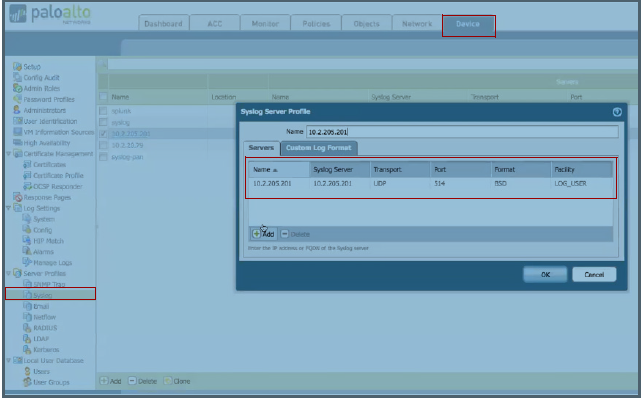This screenshot has width=642, height=399.
Task: Click VM Information Sources icon
Action: 17,132
